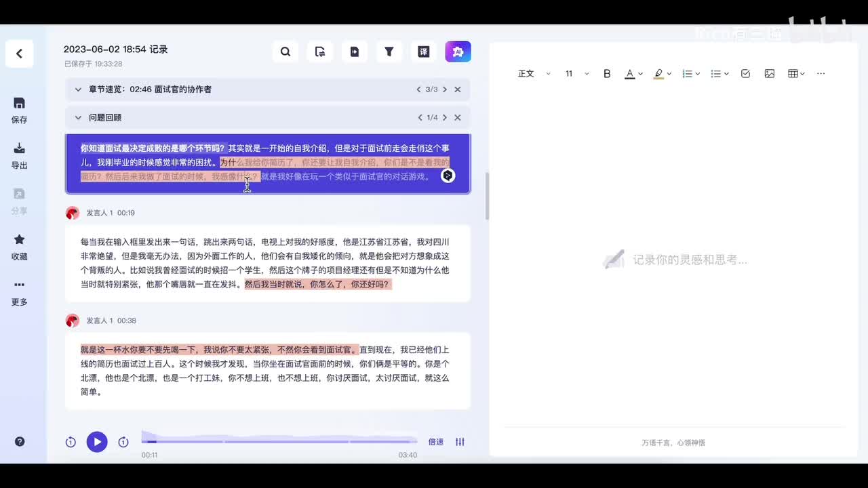Click the 倍速 playback speed button
The height and width of the screenshot is (488, 868).
[435, 442]
